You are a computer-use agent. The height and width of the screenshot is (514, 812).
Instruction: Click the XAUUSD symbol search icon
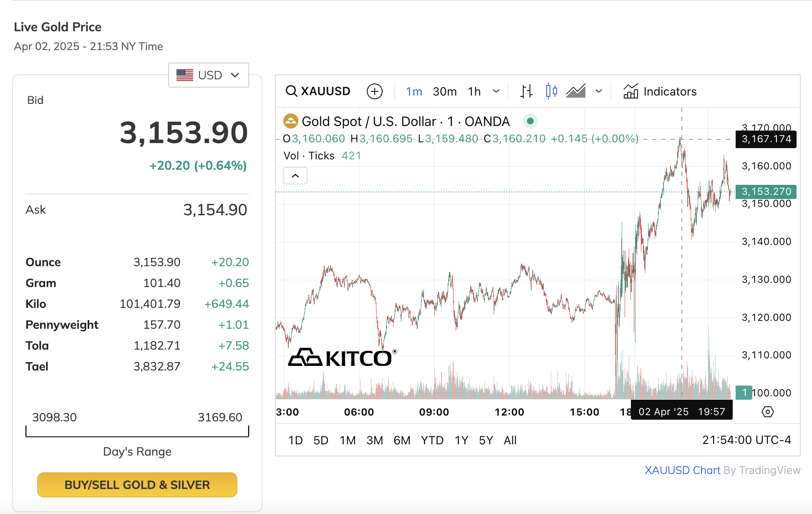291,91
